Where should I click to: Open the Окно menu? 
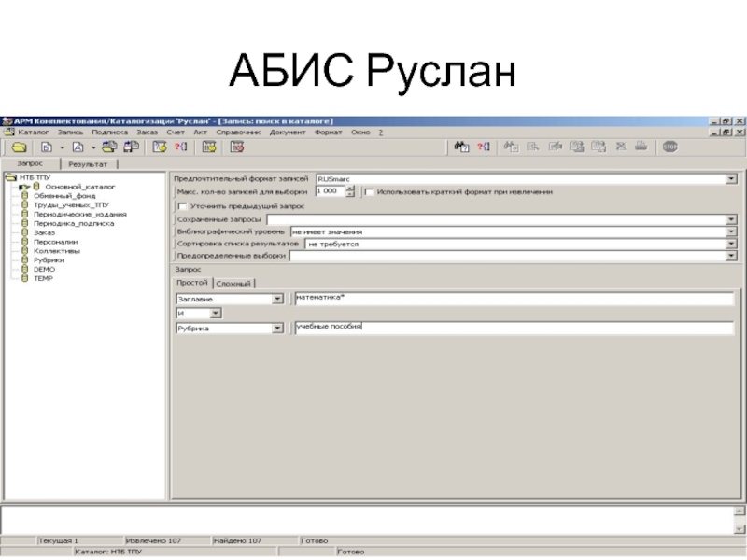[x=360, y=133]
